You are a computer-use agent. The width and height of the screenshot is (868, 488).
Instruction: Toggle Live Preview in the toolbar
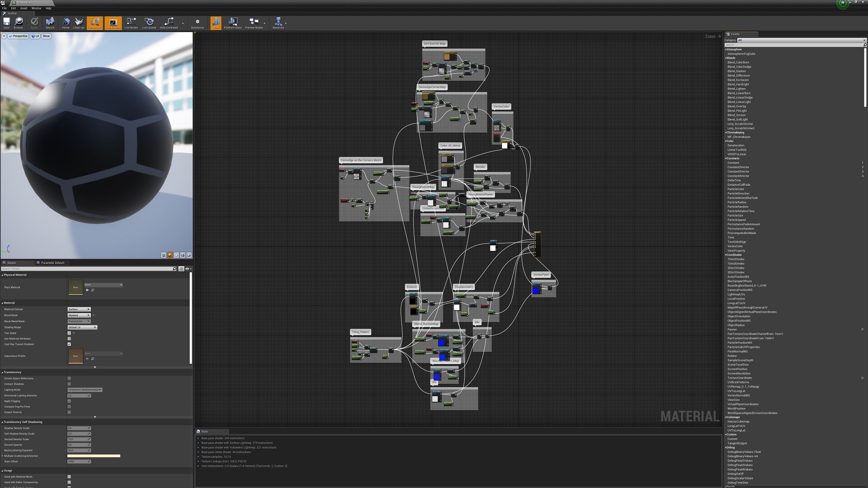pos(113,23)
